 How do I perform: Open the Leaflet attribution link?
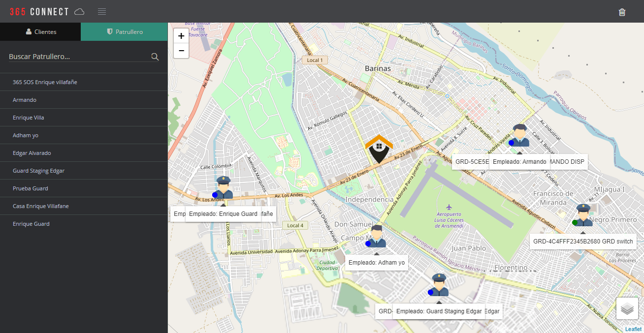[x=633, y=329]
